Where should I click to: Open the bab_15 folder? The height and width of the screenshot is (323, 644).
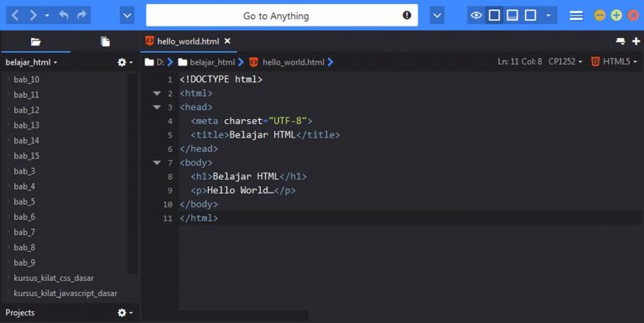coord(26,156)
